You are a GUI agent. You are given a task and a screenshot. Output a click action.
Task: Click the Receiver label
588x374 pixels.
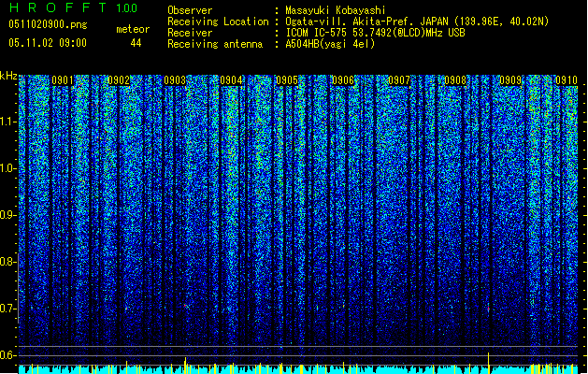point(190,33)
